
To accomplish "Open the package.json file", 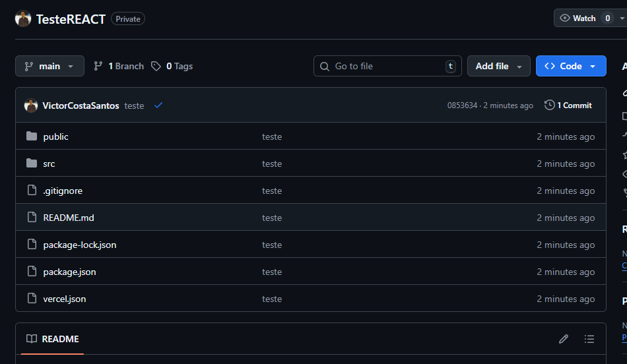I will (x=69, y=272).
